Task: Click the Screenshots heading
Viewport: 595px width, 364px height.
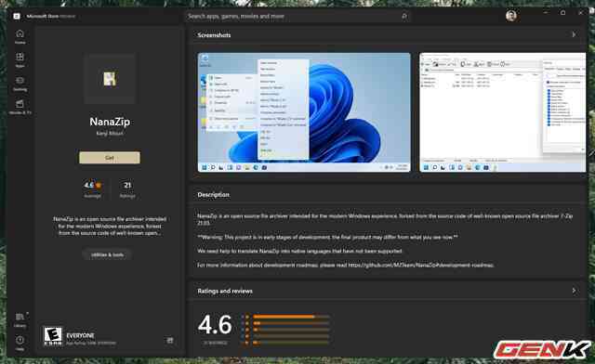Action: [x=214, y=35]
